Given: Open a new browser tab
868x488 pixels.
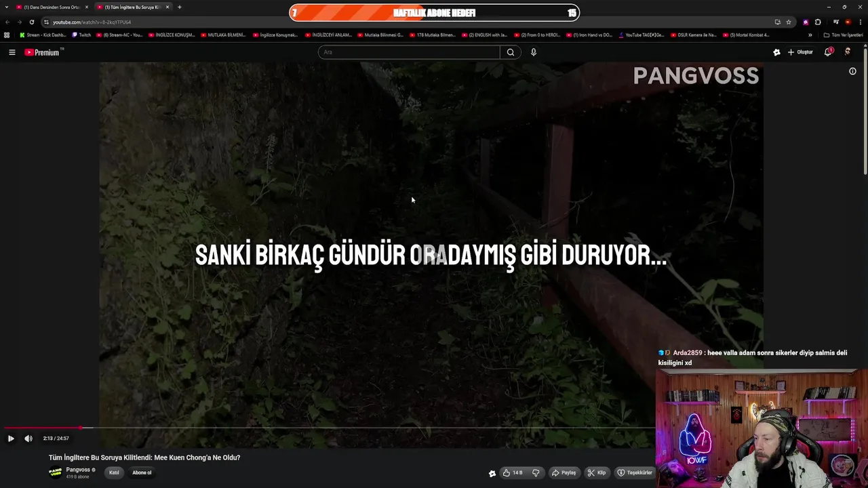Looking at the screenshot, I should click(x=179, y=7).
